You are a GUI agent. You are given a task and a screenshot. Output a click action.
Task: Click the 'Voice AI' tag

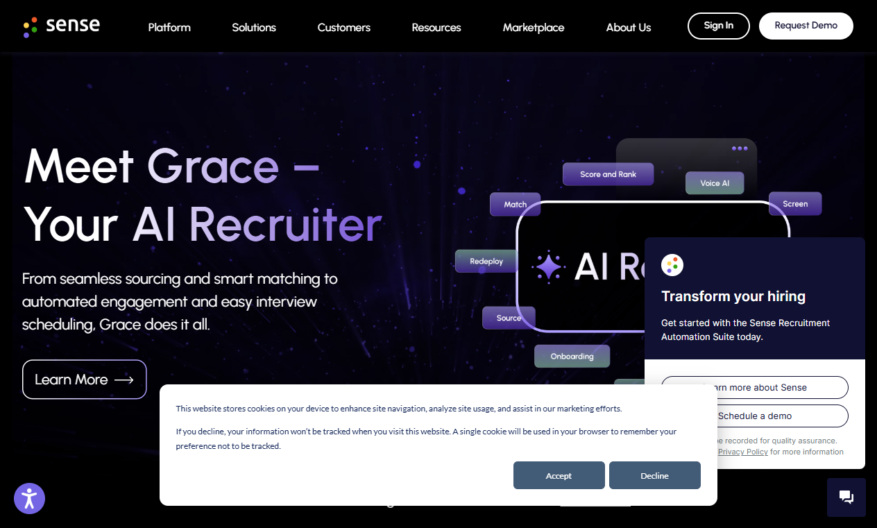coord(715,183)
